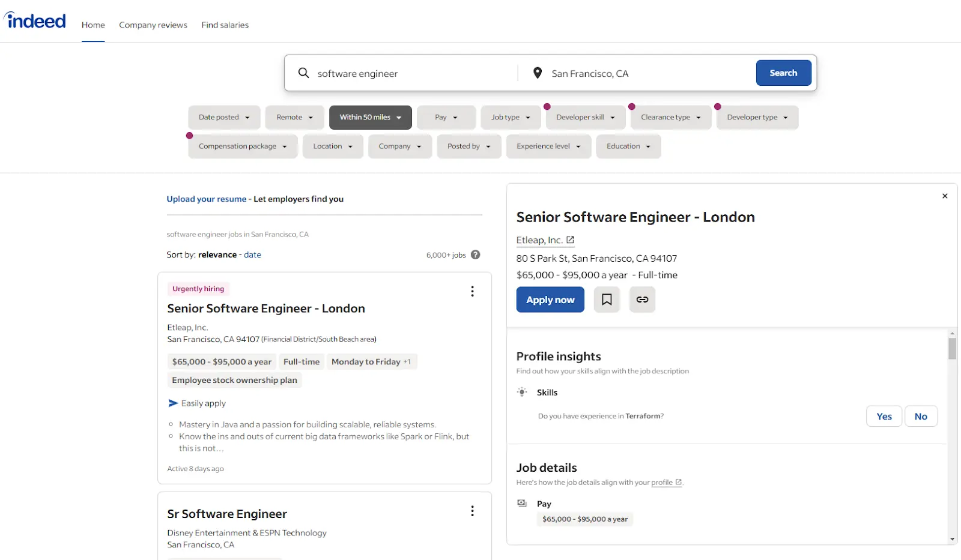Click the Active 8 days ago text
The height and width of the screenshot is (560, 961).
195,469
